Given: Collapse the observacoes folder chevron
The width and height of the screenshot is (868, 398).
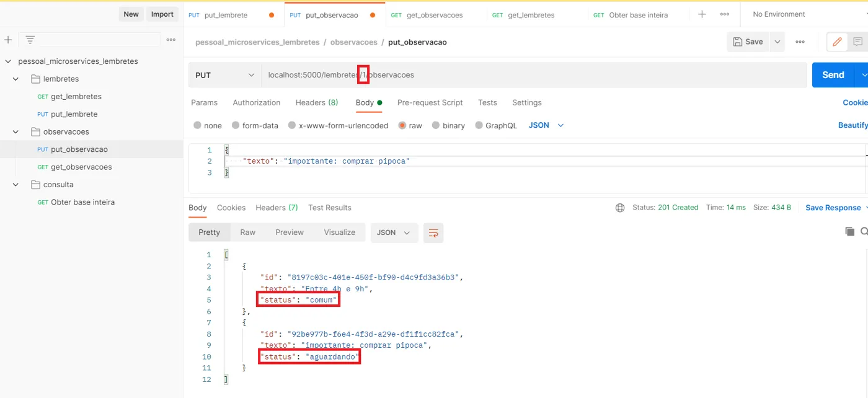Looking at the screenshot, I should tap(16, 131).
